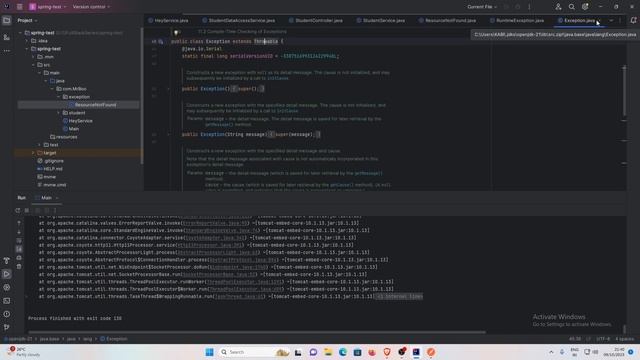
Task: Open the Project tool window icon
Action: click(7, 20)
